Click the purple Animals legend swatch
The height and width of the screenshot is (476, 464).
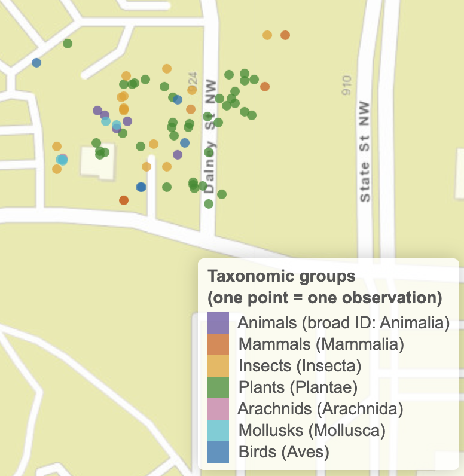click(218, 323)
